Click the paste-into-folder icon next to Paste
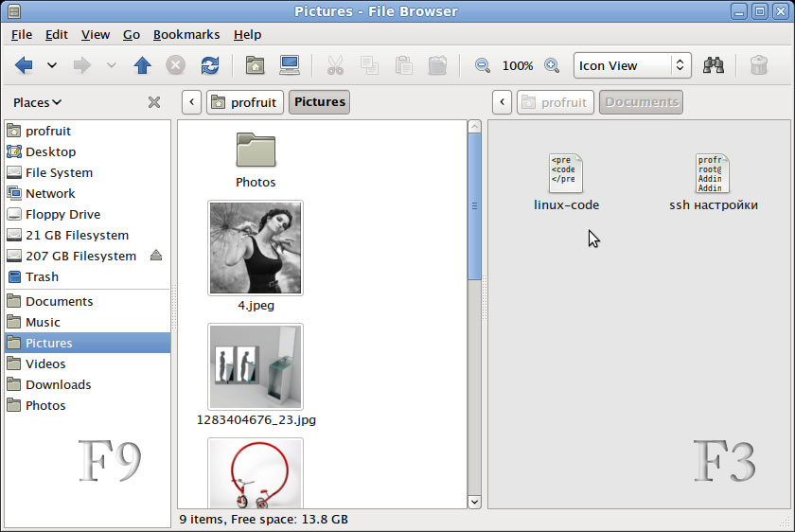This screenshot has width=795, height=532. (437, 65)
